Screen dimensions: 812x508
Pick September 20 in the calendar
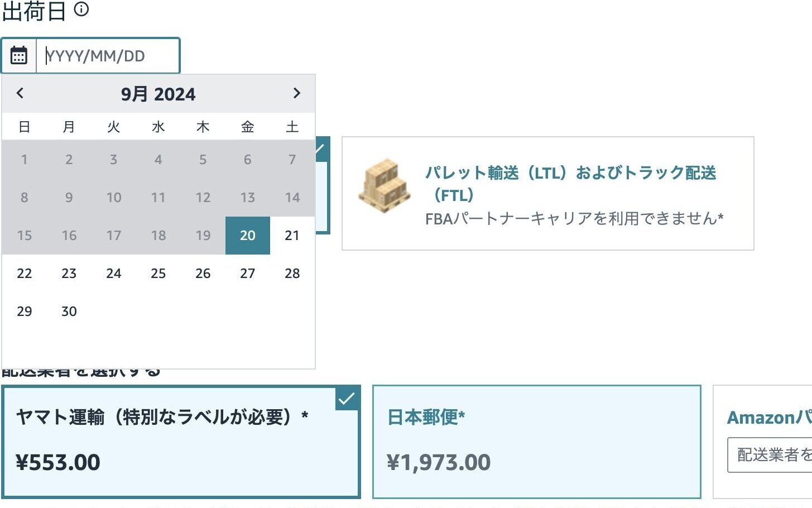pos(248,236)
